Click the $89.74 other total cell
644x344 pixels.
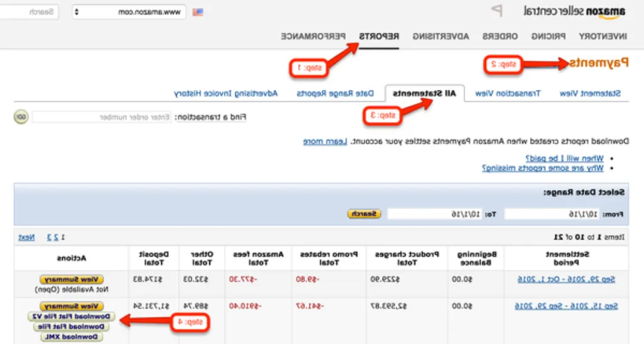click(x=196, y=306)
